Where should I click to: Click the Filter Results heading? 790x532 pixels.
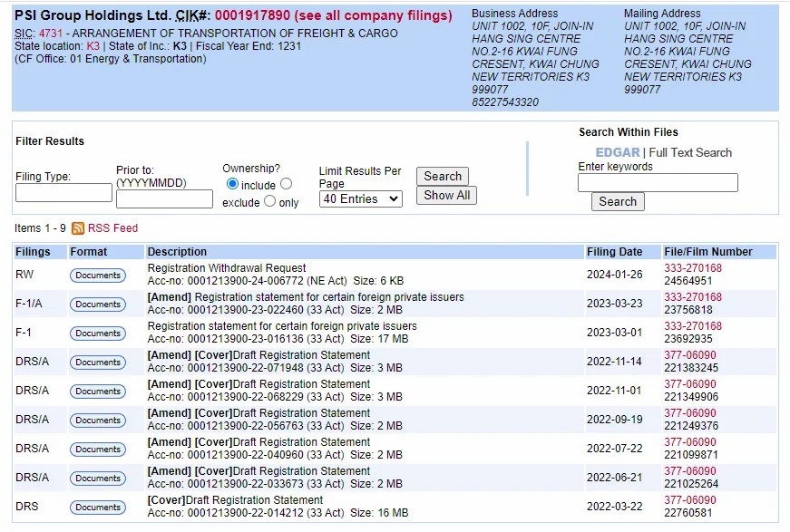49,141
